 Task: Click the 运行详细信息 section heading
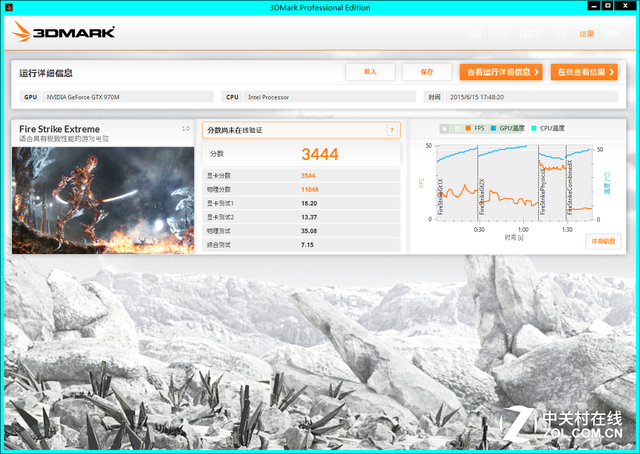pos(46,73)
